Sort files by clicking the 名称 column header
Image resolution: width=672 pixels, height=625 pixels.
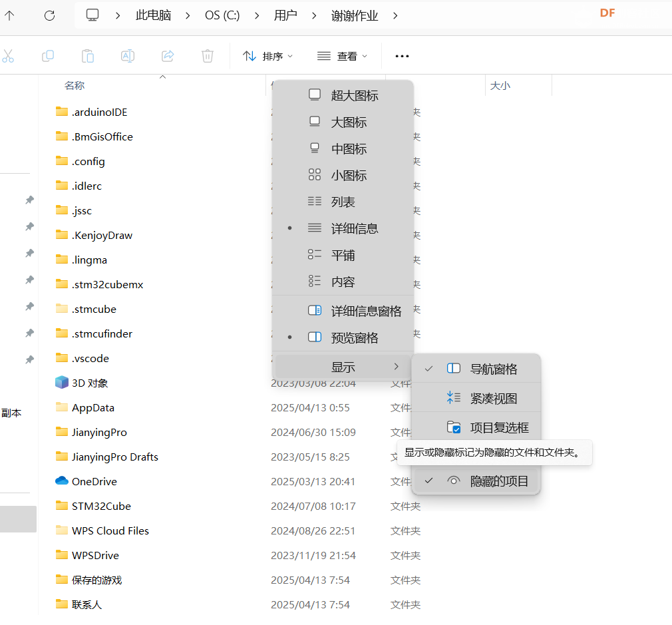75,85
